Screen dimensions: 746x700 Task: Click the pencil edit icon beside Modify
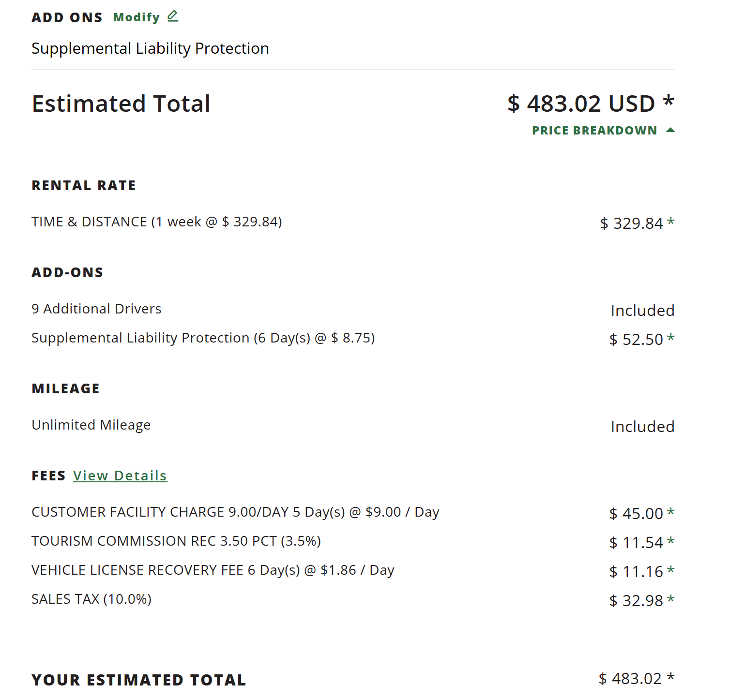(x=173, y=16)
